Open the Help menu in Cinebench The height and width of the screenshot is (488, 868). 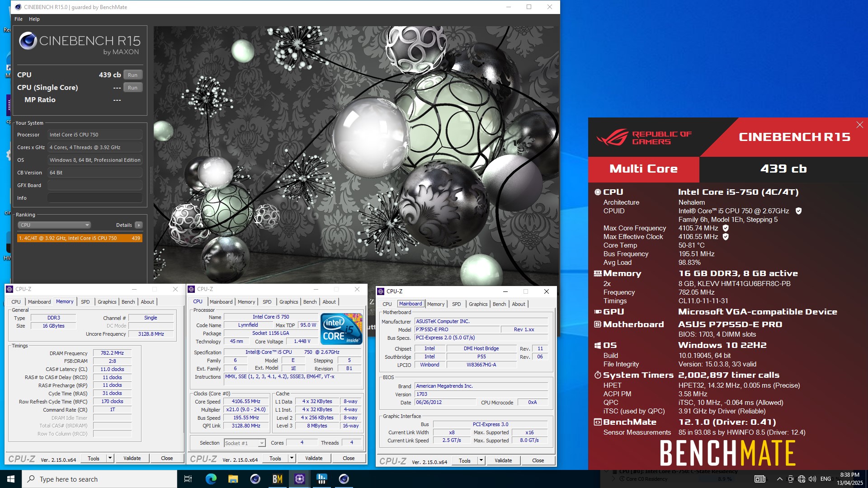pos(34,19)
